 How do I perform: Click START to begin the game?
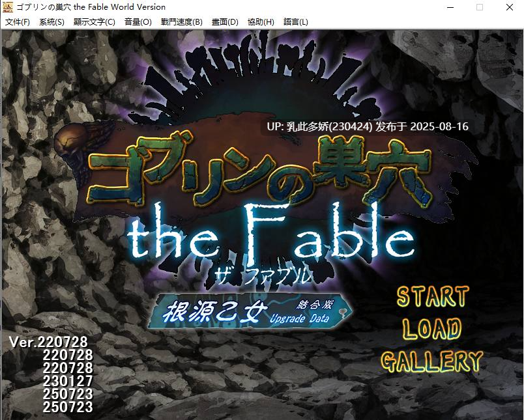[433, 296]
